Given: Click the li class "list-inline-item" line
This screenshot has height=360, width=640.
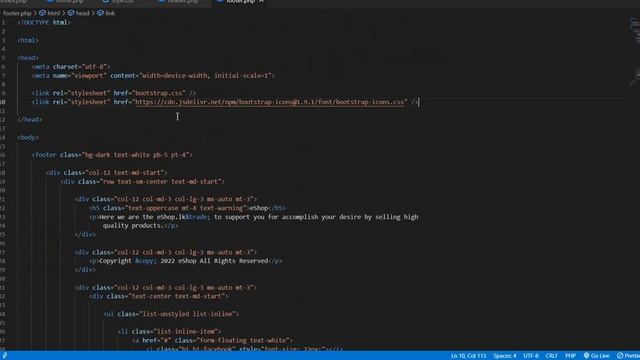Looking at the screenshot, I should [x=169, y=331].
